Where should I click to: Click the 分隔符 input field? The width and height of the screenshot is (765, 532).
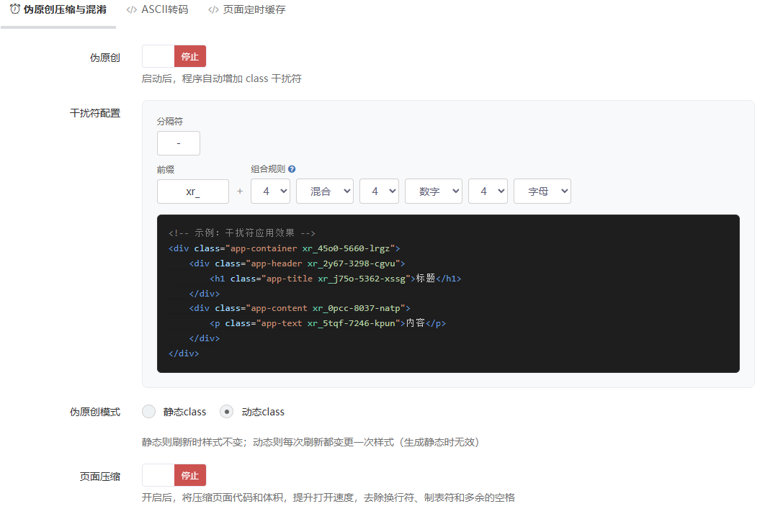click(x=179, y=143)
